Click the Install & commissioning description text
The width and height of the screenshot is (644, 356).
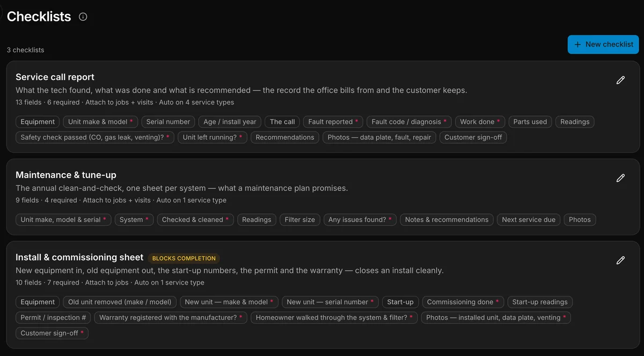point(230,270)
